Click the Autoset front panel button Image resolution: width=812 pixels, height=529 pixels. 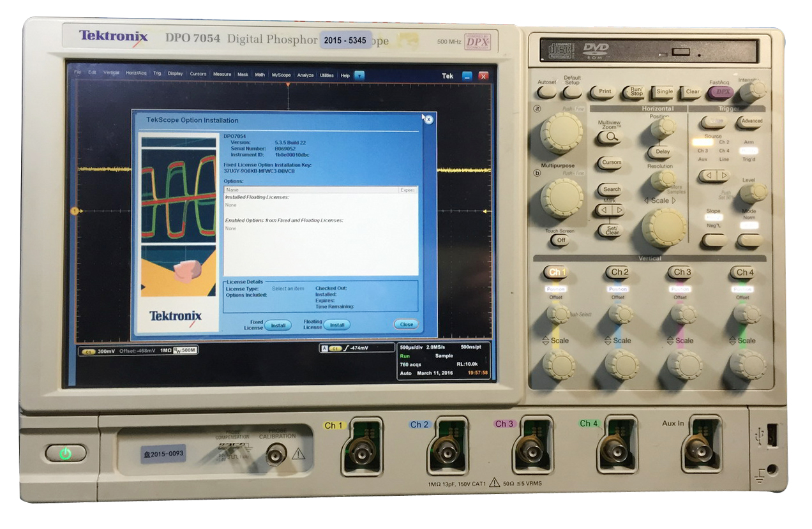point(547,92)
